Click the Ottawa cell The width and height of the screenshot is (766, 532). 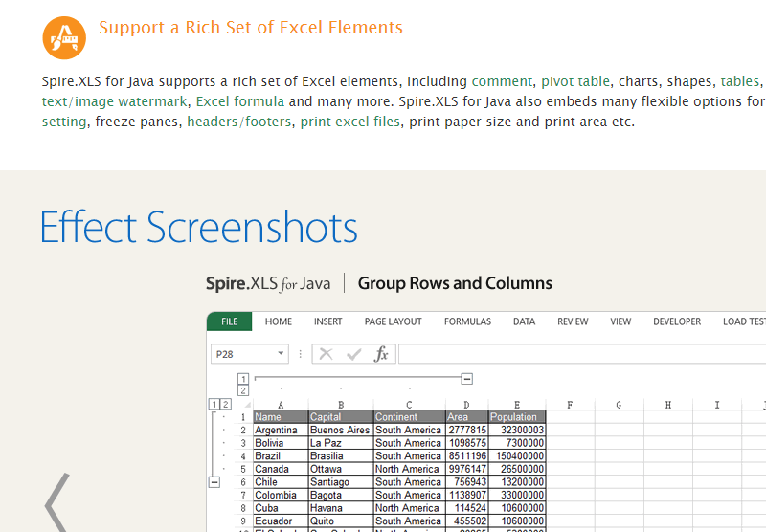(x=341, y=469)
